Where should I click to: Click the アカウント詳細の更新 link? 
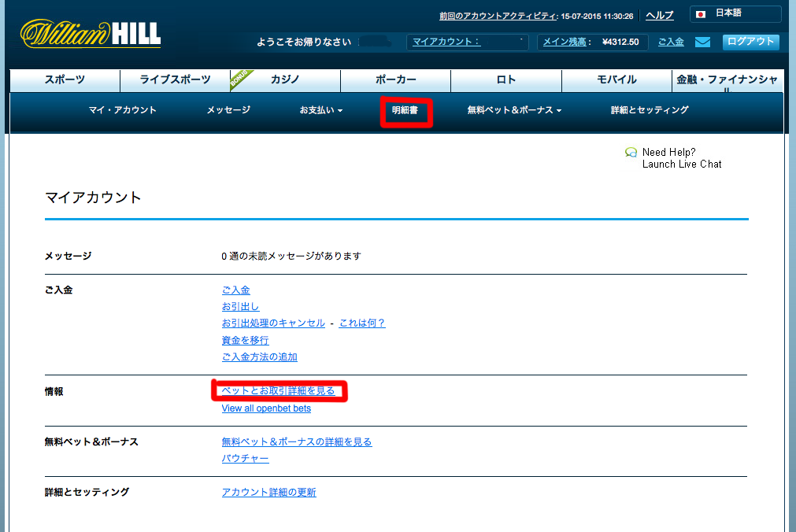coord(268,492)
